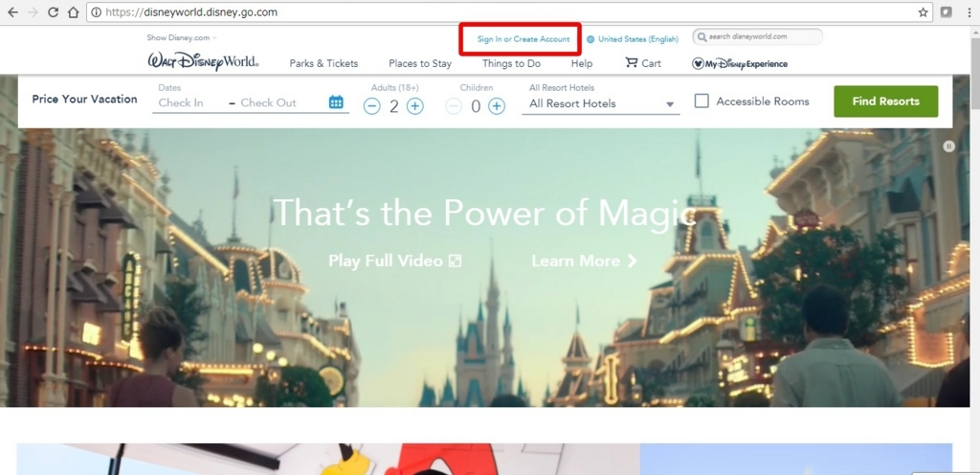Enable the Accessible Rooms checkbox
This screenshot has width=980, height=475.
(702, 102)
